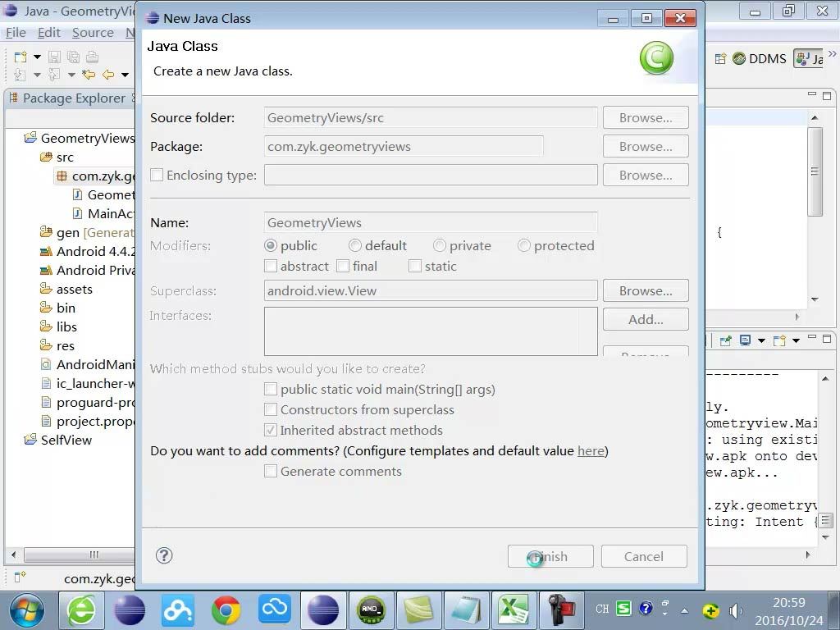Open Chrome from the taskbar

[x=226, y=610]
